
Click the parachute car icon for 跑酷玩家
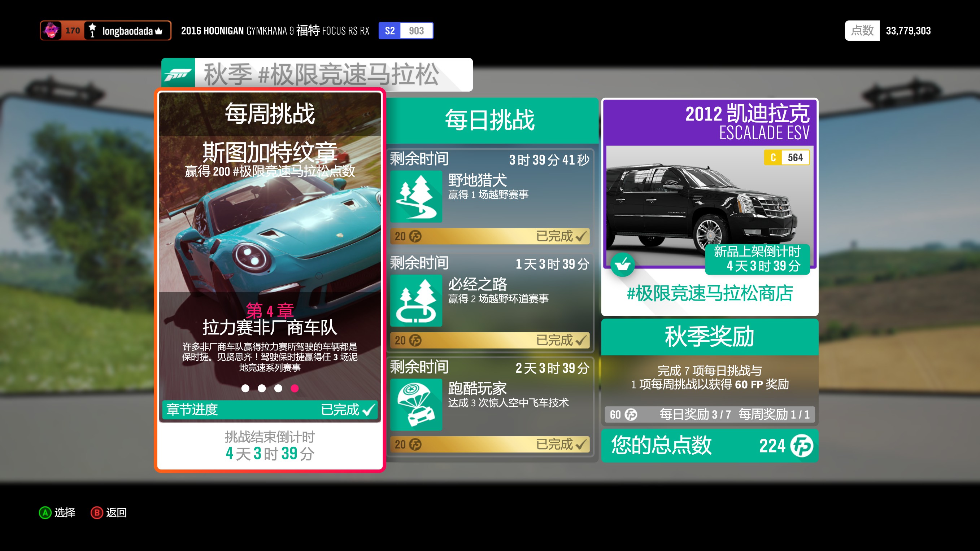pos(416,404)
